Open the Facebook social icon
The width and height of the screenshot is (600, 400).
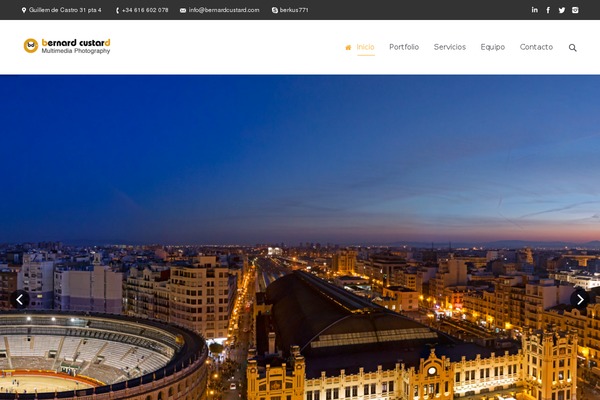(548, 10)
